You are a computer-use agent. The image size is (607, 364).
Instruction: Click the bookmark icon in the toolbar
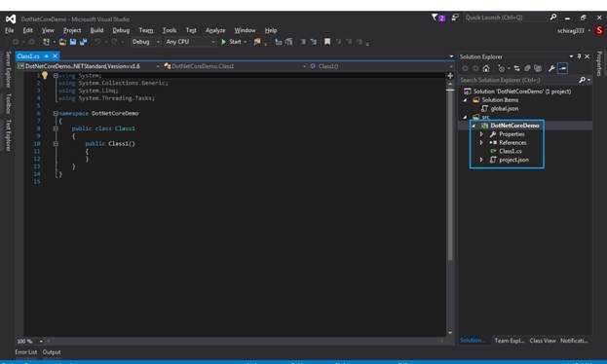pyautogui.click(x=327, y=42)
